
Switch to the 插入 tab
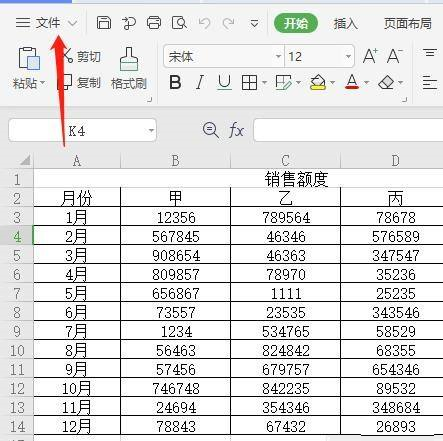point(345,24)
